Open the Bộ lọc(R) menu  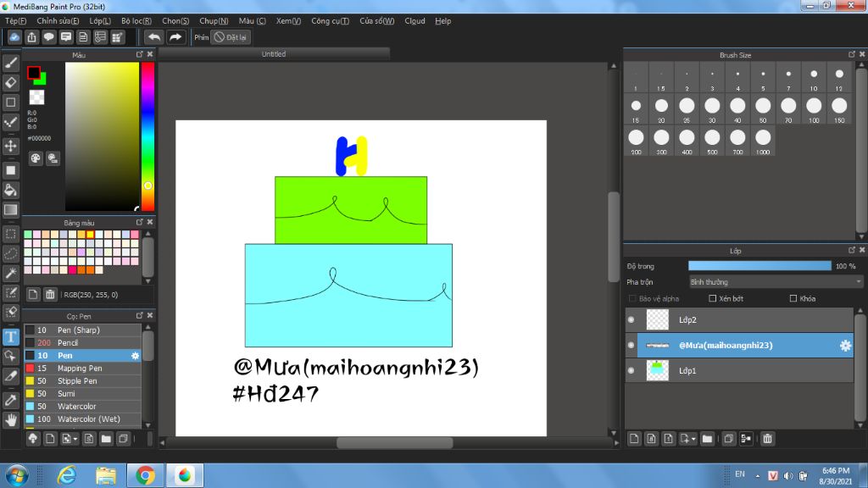pos(136,21)
